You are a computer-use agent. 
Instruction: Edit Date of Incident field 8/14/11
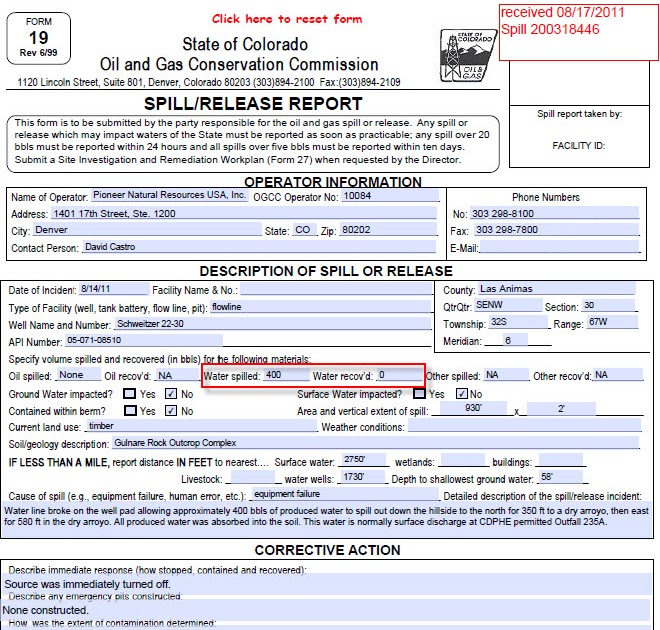[x=114, y=289]
